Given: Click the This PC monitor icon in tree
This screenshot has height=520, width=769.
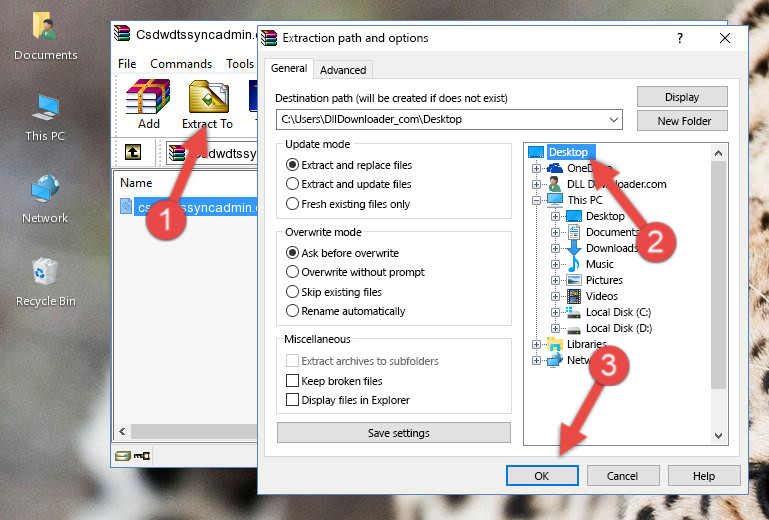Looking at the screenshot, I should (x=555, y=200).
